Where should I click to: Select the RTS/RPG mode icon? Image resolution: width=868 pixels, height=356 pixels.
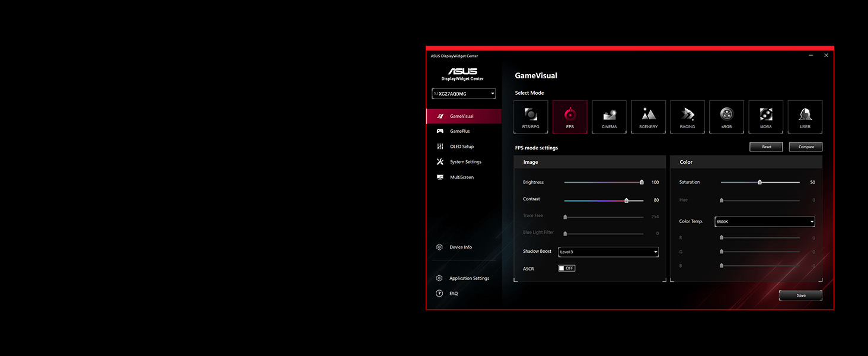tap(531, 117)
